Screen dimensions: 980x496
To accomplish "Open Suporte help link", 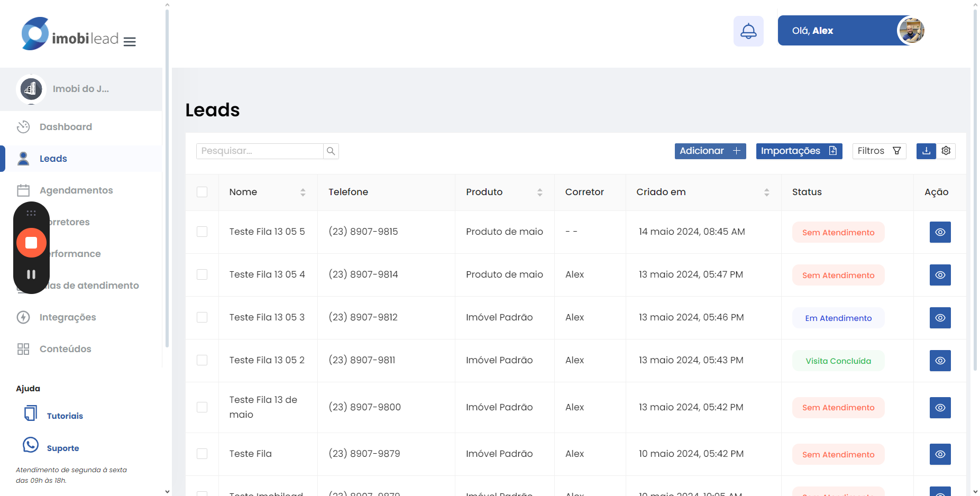I will [63, 448].
